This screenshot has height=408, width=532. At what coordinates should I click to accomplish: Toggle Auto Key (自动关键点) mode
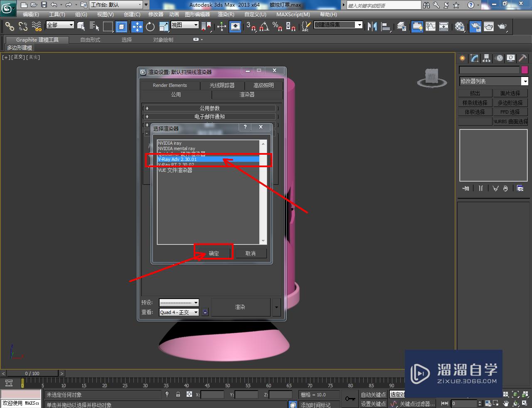pyautogui.click(x=373, y=394)
